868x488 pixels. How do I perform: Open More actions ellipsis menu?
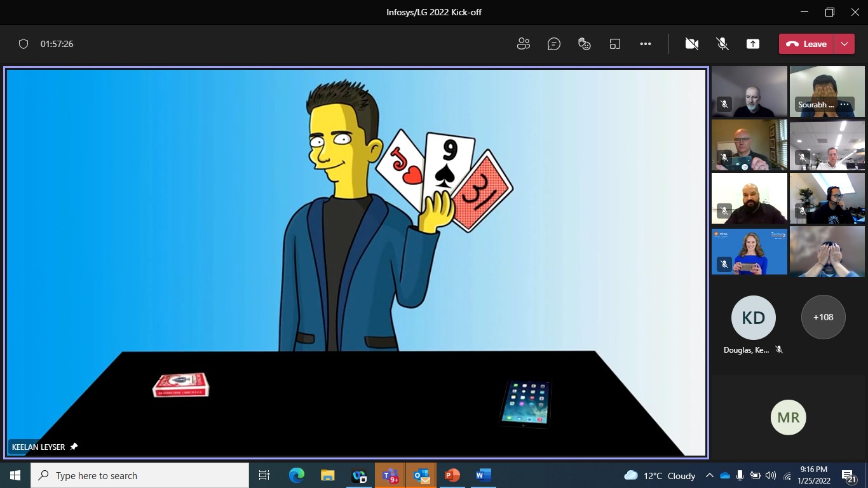click(646, 44)
